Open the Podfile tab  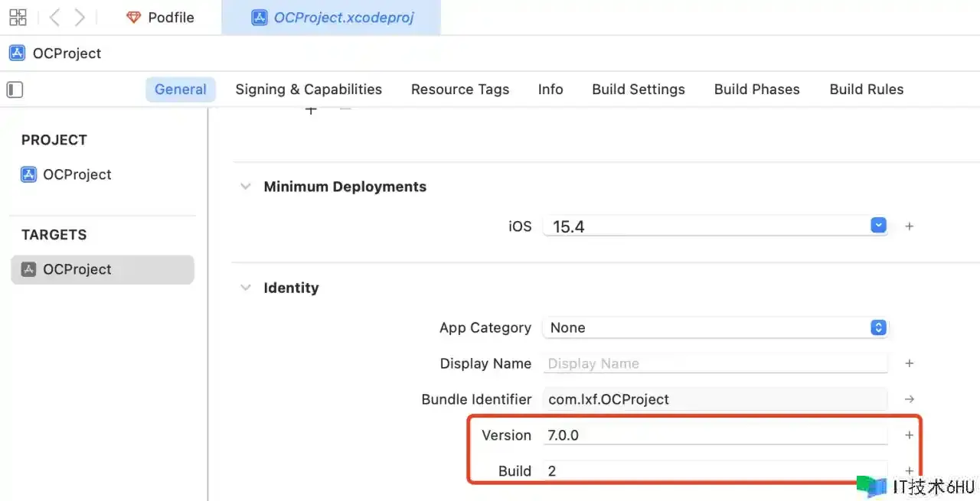pos(160,18)
